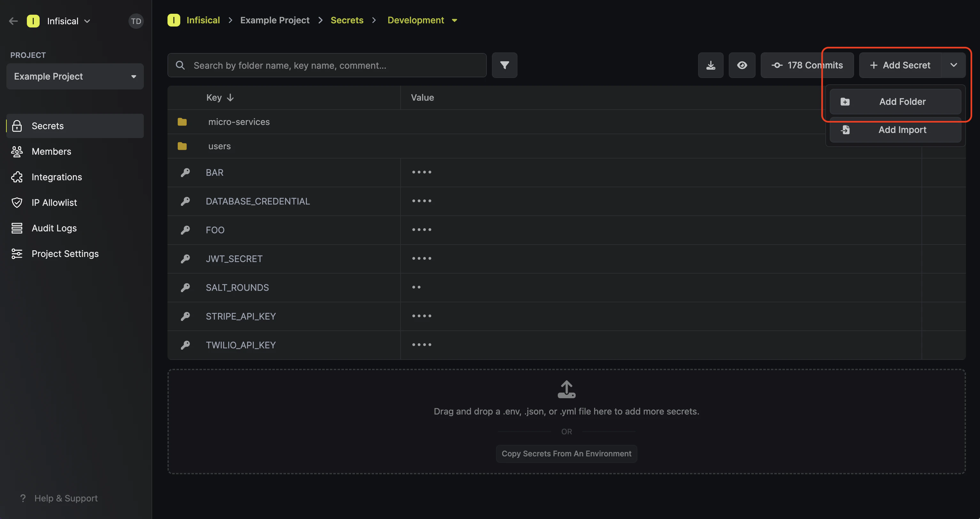980x519 pixels.
Task: Open the filter options funnel icon
Action: coord(504,65)
